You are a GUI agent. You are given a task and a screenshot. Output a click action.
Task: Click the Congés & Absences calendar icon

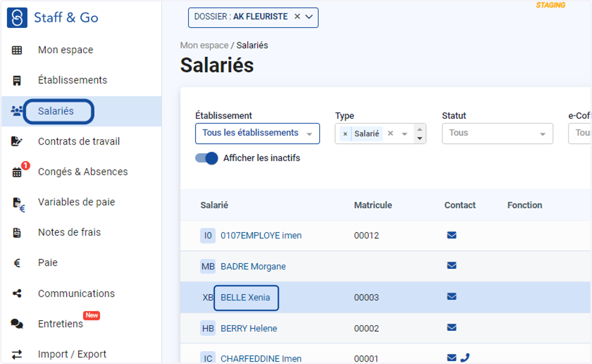[17, 172]
